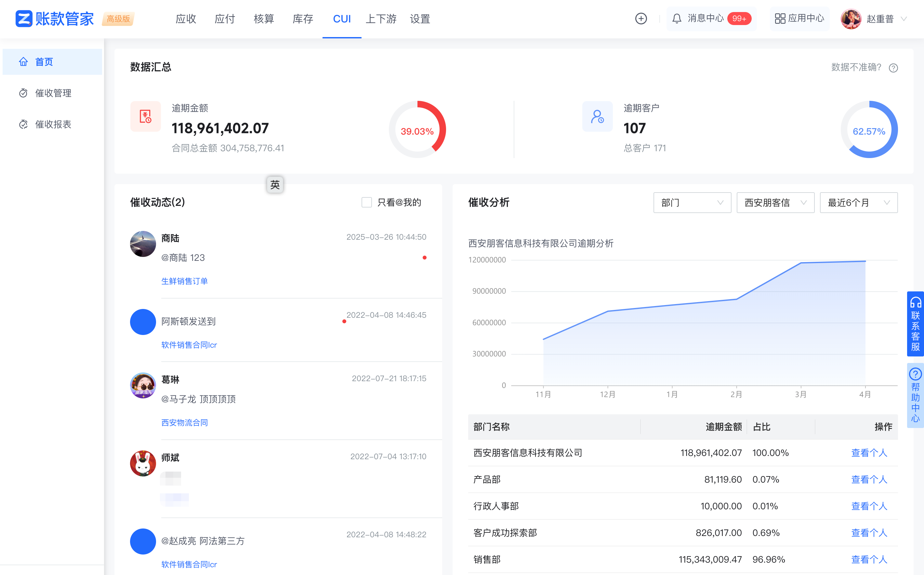
Task: Open the 生鲜销售订单 link
Action: (x=184, y=281)
